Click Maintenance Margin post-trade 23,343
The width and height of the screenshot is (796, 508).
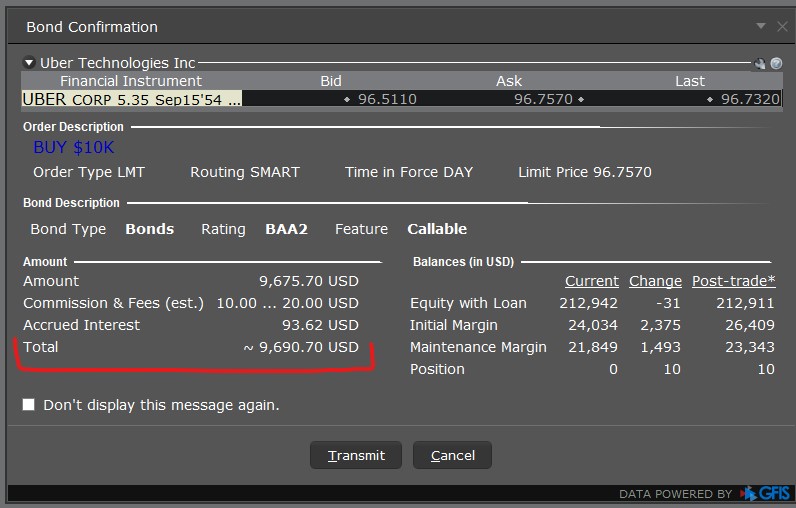pyautogui.click(x=750, y=347)
